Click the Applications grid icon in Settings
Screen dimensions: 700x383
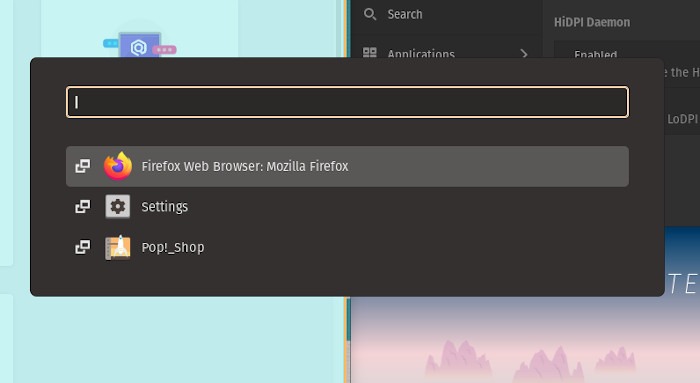(x=370, y=53)
